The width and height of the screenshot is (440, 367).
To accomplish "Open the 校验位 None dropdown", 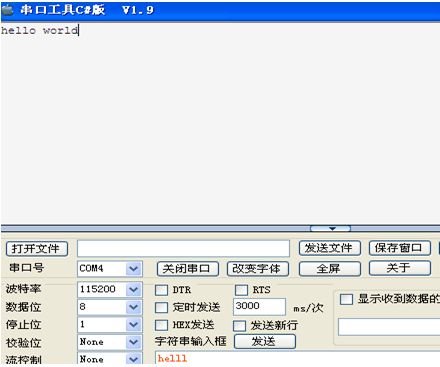I will (134, 342).
